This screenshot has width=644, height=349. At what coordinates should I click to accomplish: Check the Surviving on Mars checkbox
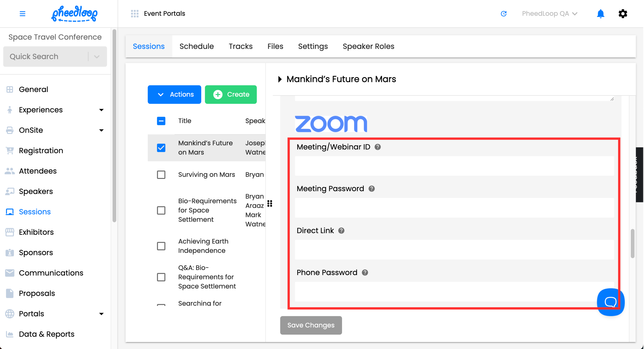click(161, 175)
